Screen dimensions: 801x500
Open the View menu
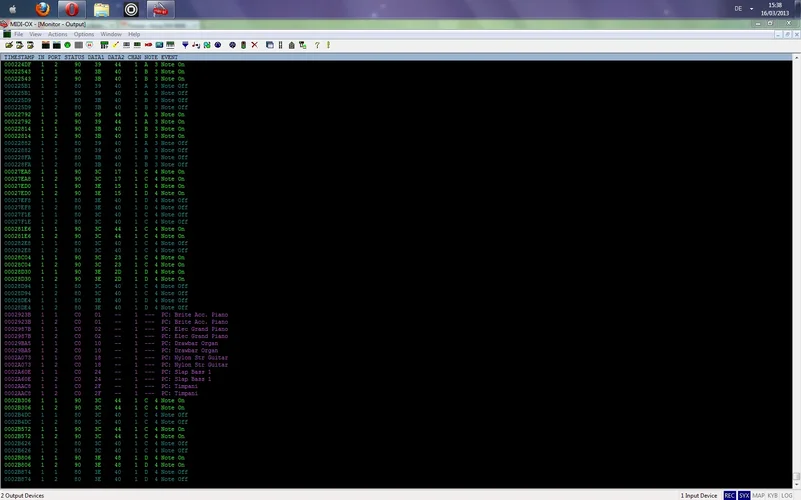click(35, 34)
